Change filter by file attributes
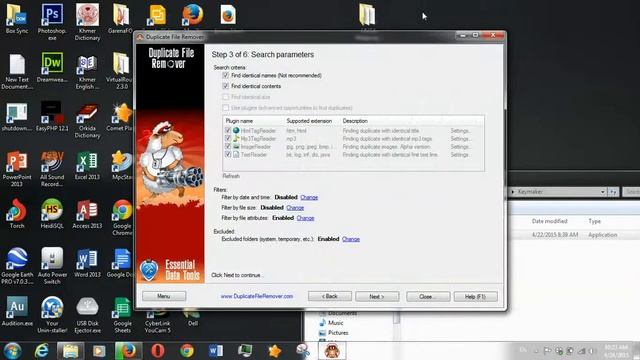 (305, 218)
